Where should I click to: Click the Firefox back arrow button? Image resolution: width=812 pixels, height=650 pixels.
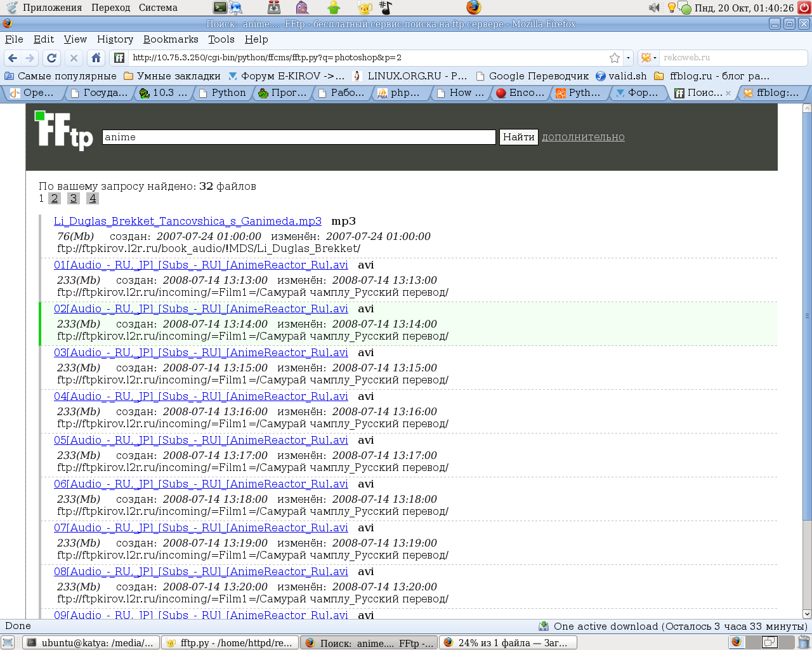(13, 58)
